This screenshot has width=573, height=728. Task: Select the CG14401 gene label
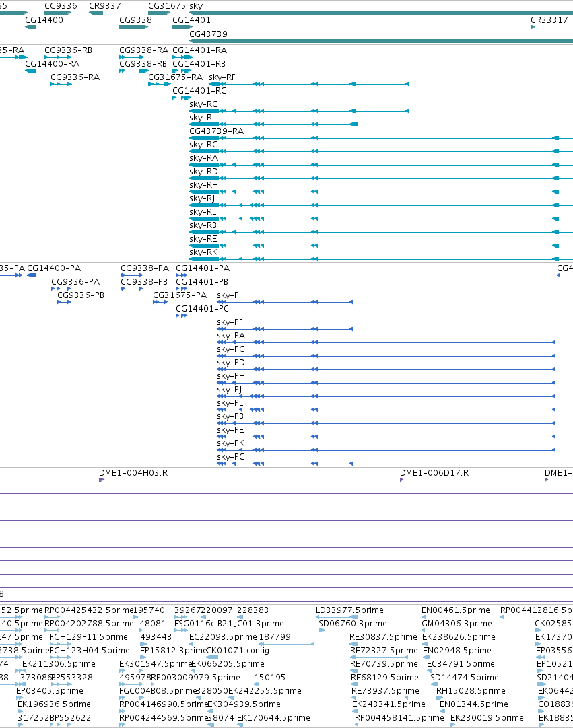[191, 20]
